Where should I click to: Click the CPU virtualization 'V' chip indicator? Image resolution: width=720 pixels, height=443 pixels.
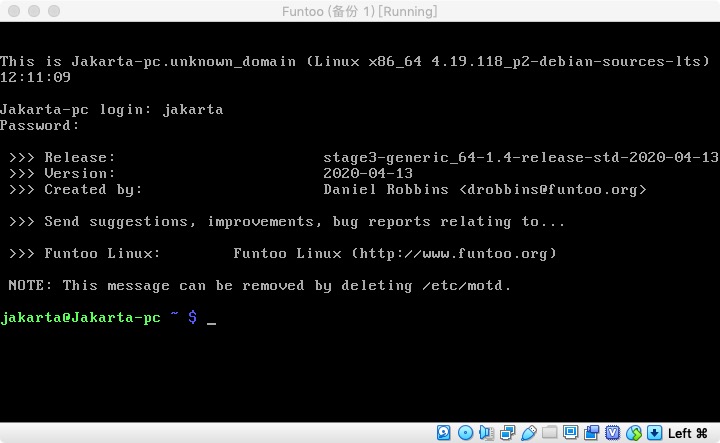[613, 432]
